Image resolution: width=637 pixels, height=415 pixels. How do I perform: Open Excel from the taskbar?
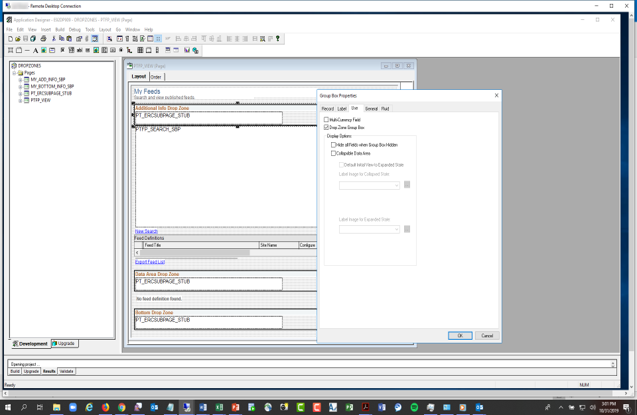[x=219, y=407]
